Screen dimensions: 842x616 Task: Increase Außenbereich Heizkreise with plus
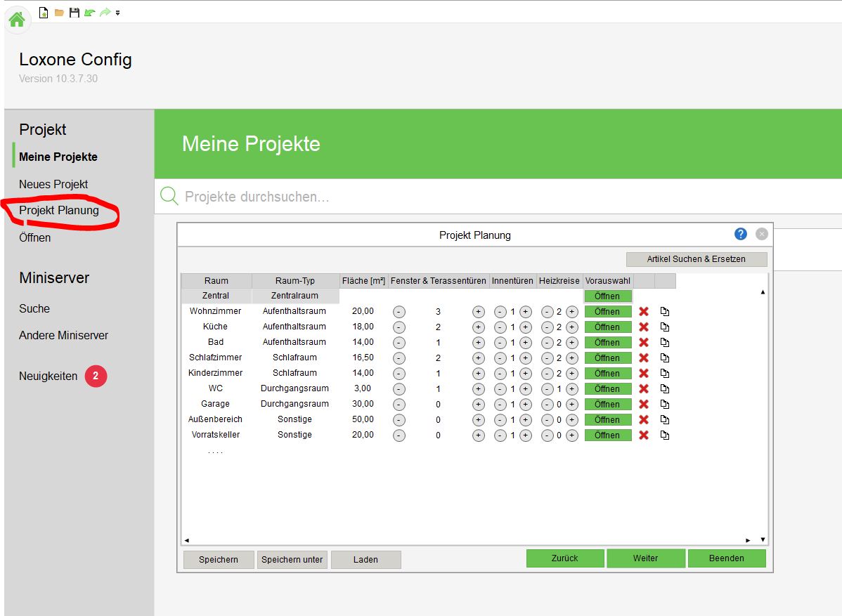click(x=572, y=420)
